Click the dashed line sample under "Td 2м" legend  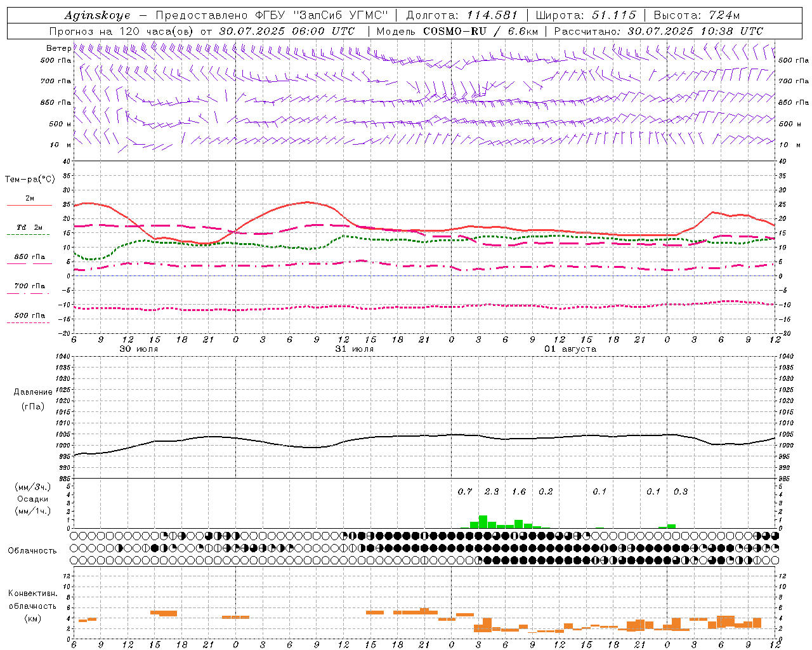[x=29, y=234]
